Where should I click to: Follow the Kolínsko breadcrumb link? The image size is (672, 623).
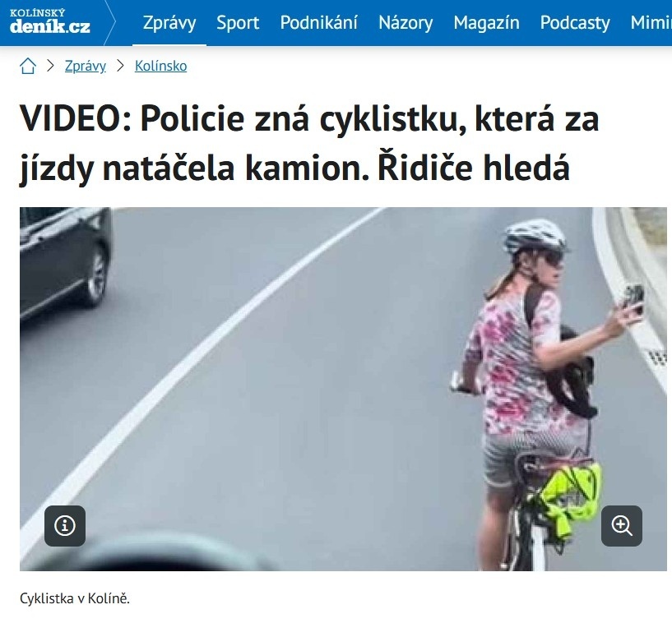click(x=160, y=66)
